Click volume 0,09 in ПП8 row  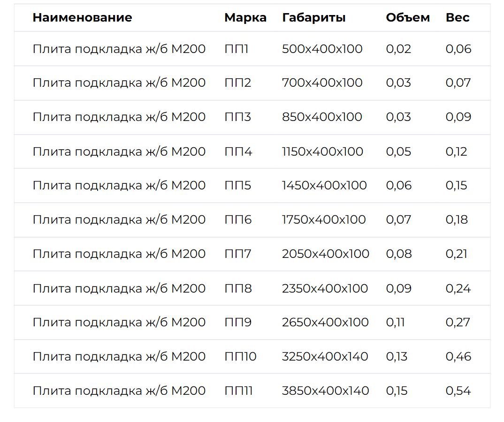coord(398,288)
